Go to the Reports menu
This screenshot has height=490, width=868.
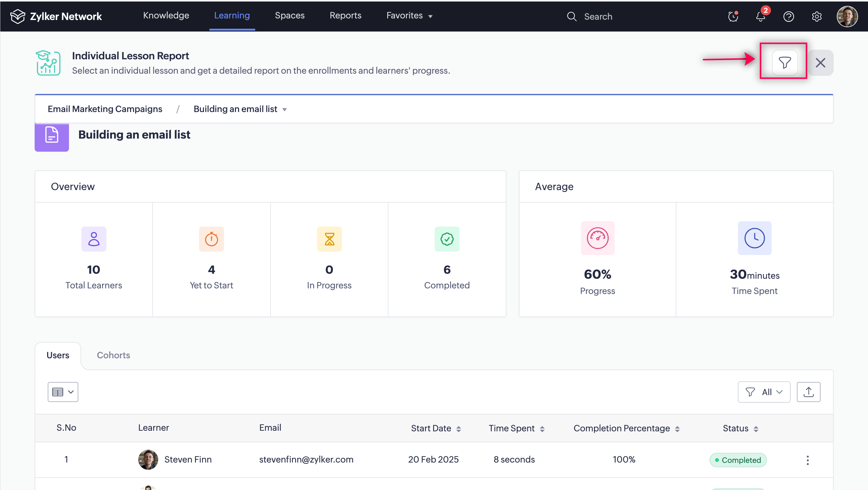[345, 16]
